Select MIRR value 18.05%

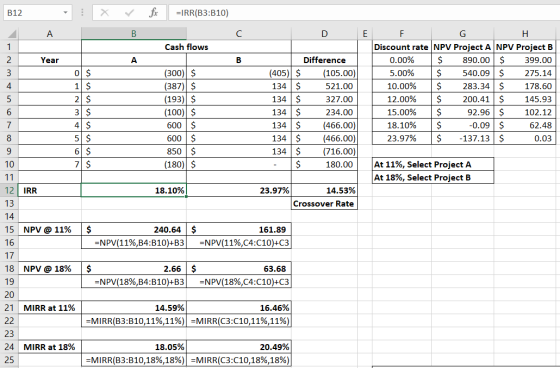[134, 347]
